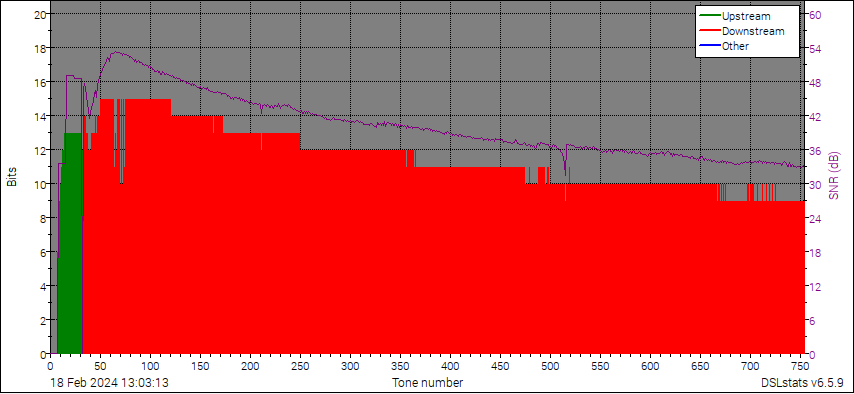
Task: Click tone number tick label "350"
Action: tap(400, 365)
